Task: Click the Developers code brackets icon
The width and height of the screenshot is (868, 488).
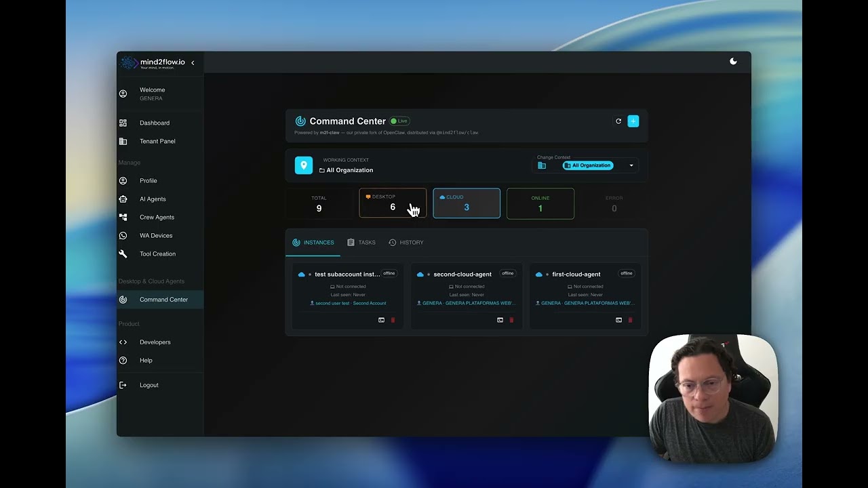Action: point(123,342)
